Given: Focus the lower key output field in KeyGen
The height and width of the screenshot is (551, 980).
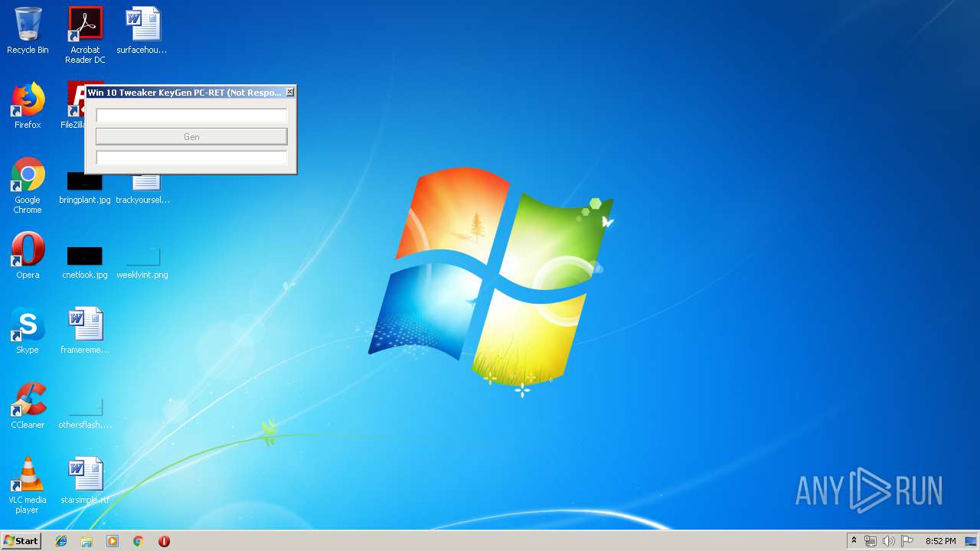Looking at the screenshot, I should (191, 157).
